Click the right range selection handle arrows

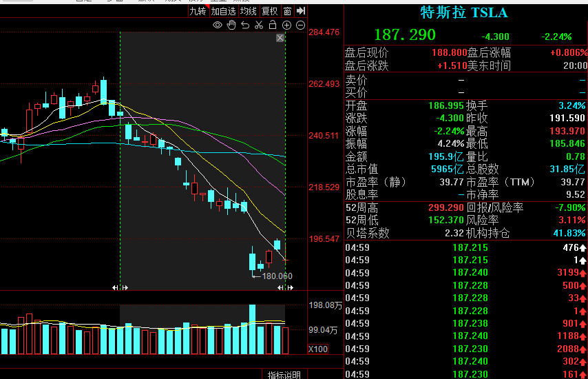(x=285, y=288)
